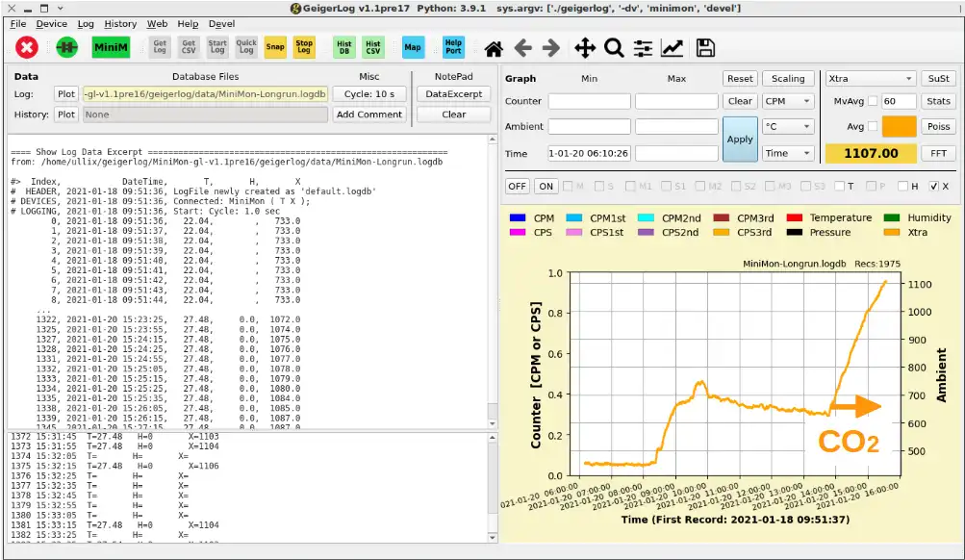Click the DataExcerpt button
The width and height of the screenshot is (965, 560).
(453, 94)
